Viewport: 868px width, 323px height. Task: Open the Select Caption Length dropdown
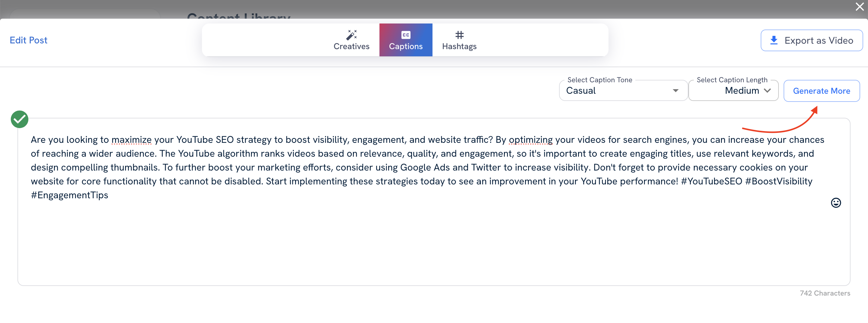point(734,90)
